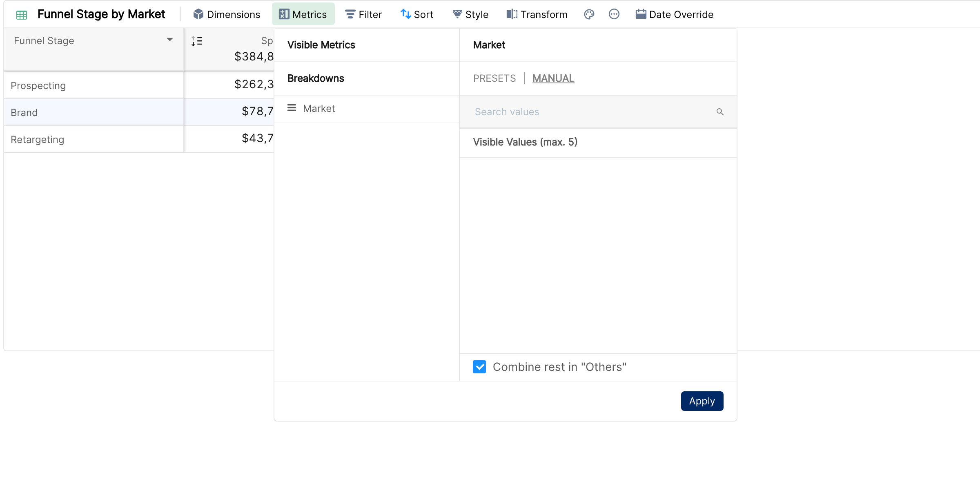Viewport: 980px width, 482px height.
Task: Click the $78,7 spend cell
Action: (257, 111)
